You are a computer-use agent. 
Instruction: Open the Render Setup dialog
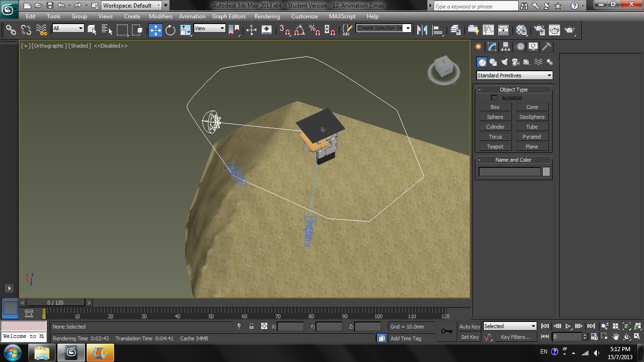coord(539,30)
